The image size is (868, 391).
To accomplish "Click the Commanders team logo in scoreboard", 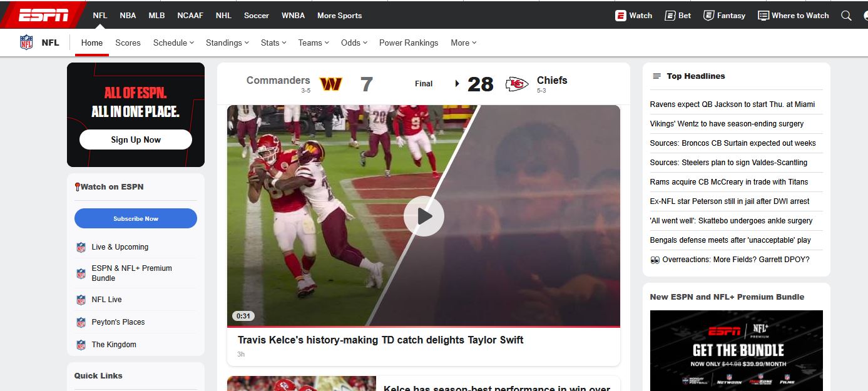I will point(330,84).
